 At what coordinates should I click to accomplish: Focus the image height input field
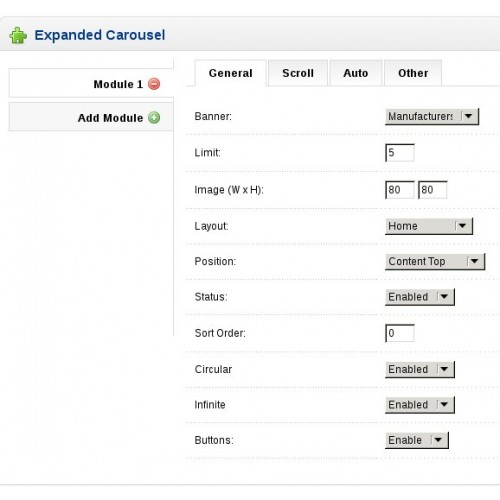coord(432,190)
